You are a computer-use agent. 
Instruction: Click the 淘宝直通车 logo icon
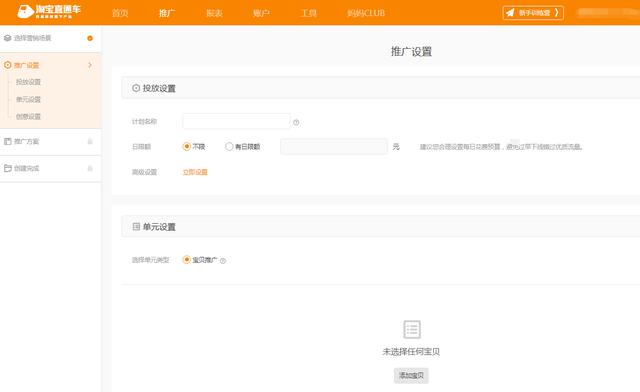25,11
